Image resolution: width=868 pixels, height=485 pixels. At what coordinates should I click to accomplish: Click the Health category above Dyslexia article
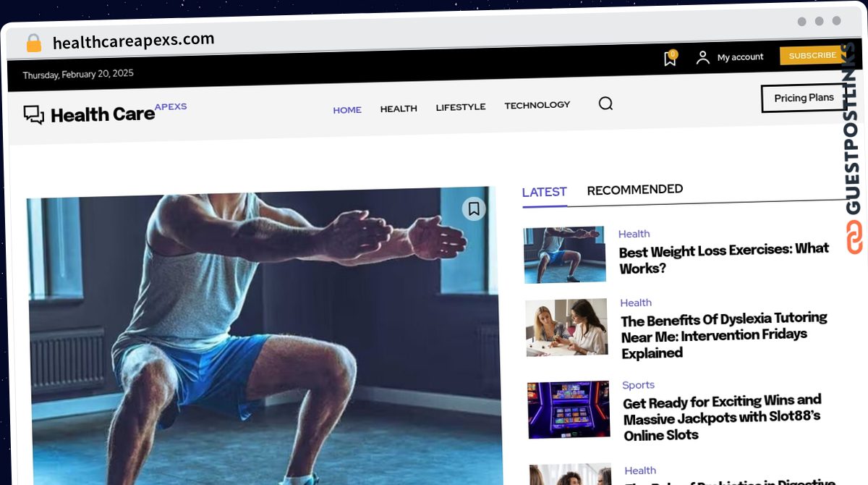[636, 303]
